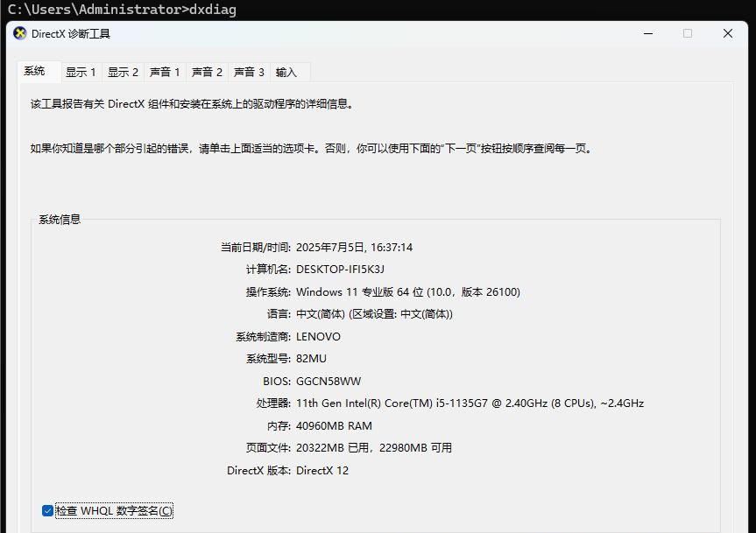Open the 显示 1 tab

(81, 73)
